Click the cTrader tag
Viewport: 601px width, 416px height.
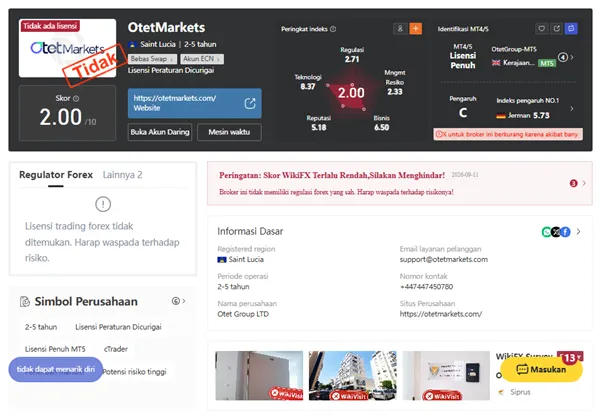(x=116, y=349)
